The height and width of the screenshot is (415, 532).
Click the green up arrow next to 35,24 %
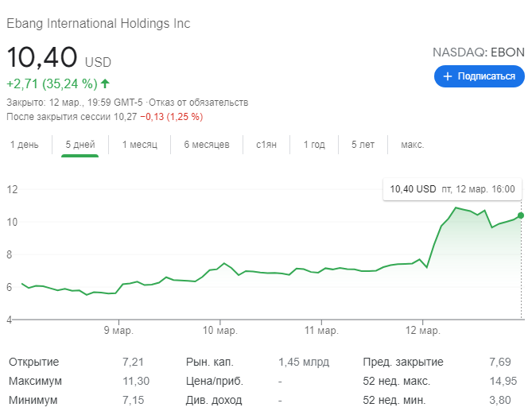point(106,83)
